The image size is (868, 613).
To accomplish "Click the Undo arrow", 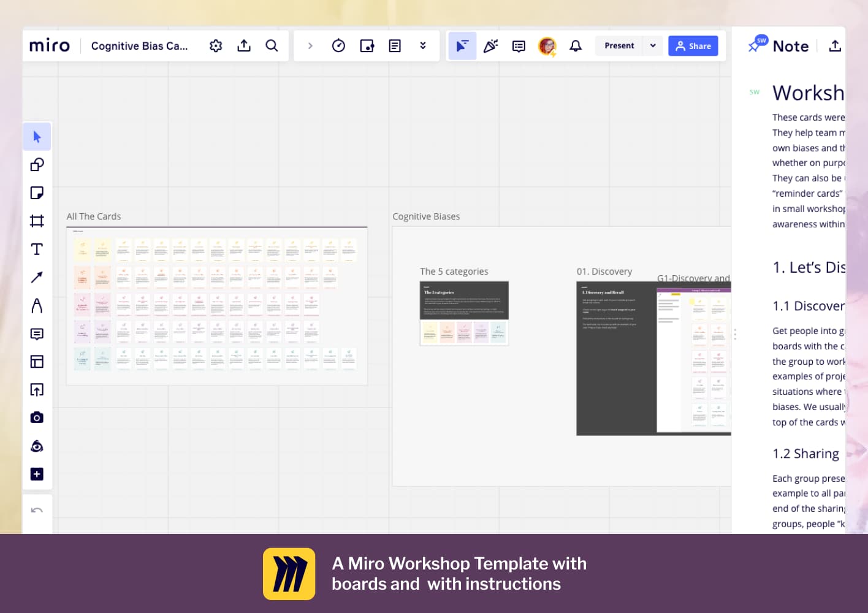I will (37, 510).
